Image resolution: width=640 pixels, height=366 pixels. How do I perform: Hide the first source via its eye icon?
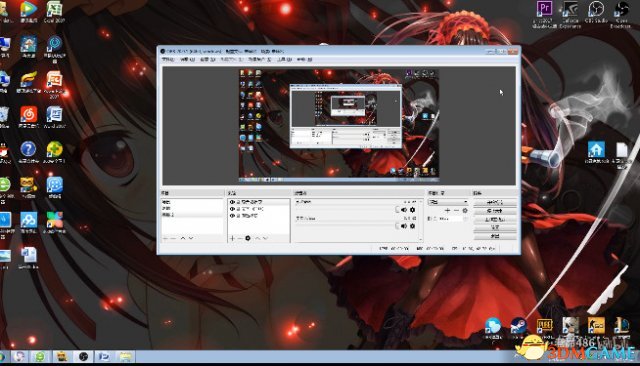coord(232,202)
